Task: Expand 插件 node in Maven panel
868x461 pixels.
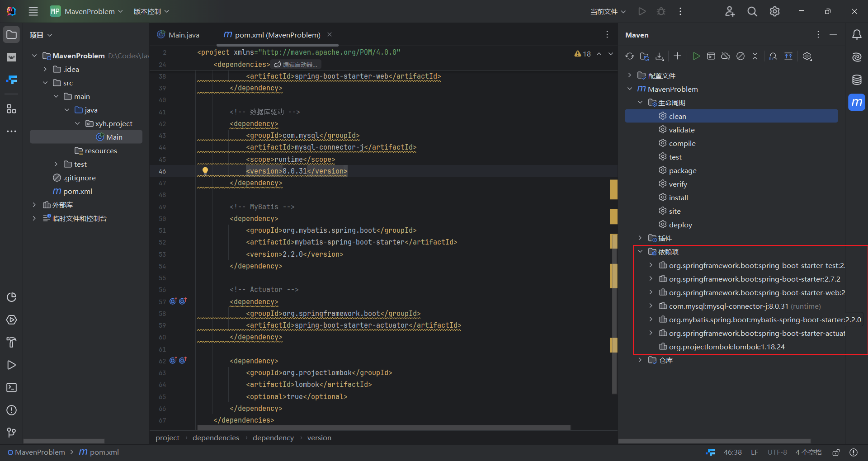Action: [640, 238]
